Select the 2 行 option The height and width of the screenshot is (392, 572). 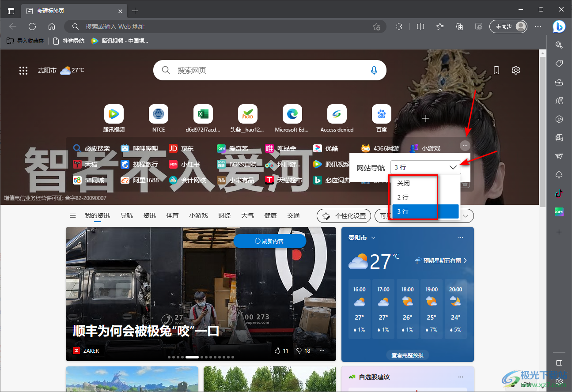[426, 197]
